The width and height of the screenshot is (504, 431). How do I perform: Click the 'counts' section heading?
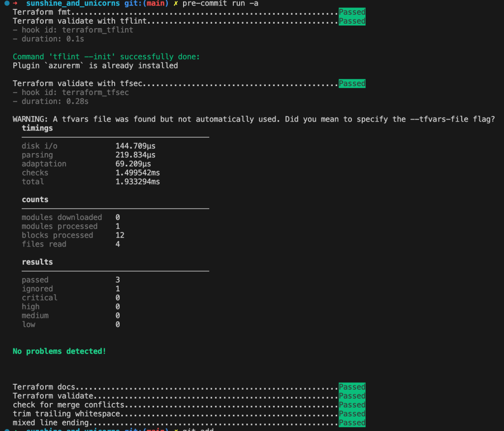coord(35,200)
